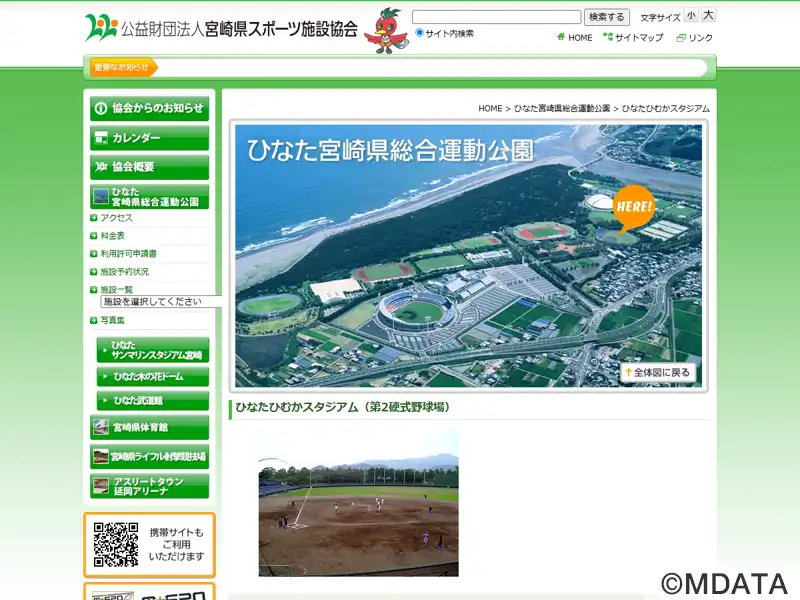800x600 pixels.
Task: Click 全体図に戻る button on aerial photo
Action: coord(658,372)
